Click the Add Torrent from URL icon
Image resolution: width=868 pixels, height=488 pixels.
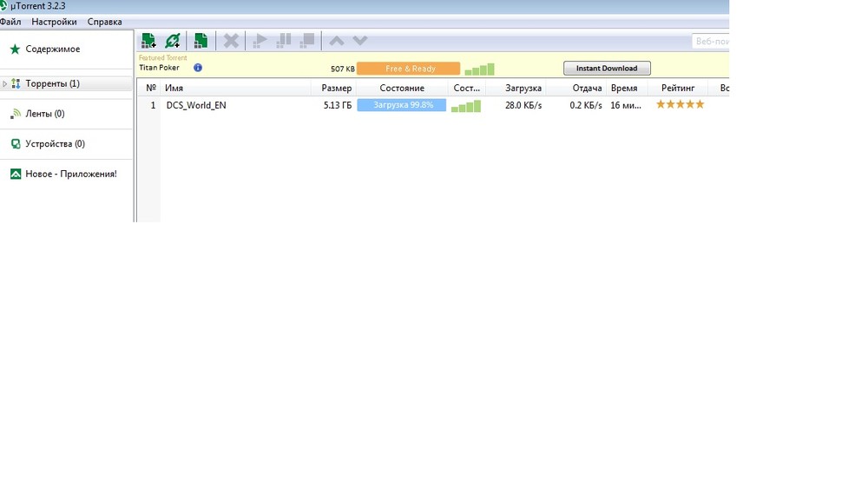(173, 41)
